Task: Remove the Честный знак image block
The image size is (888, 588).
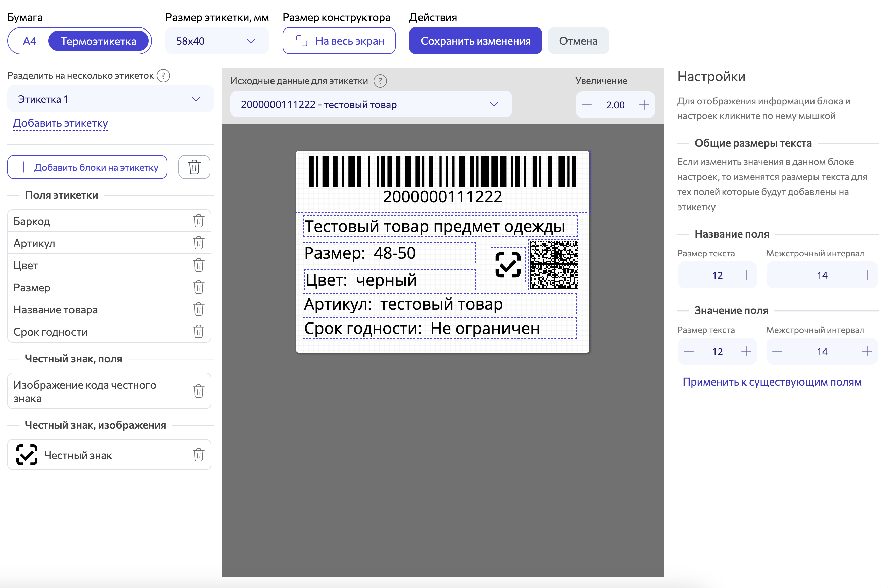Action: (x=198, y=455)
